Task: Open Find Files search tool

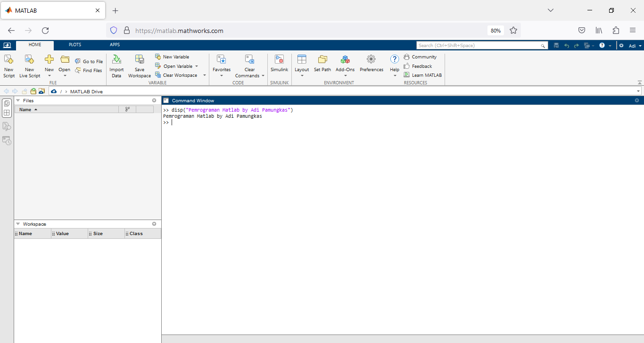Action: coord(89,71)
